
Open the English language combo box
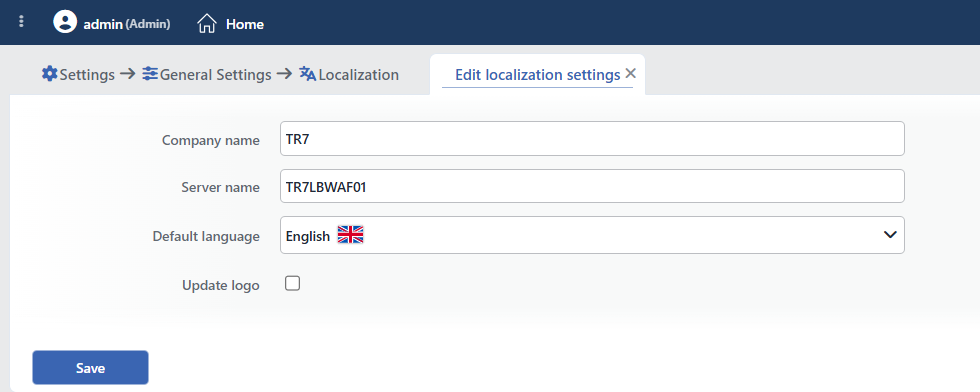coord(592,235)
